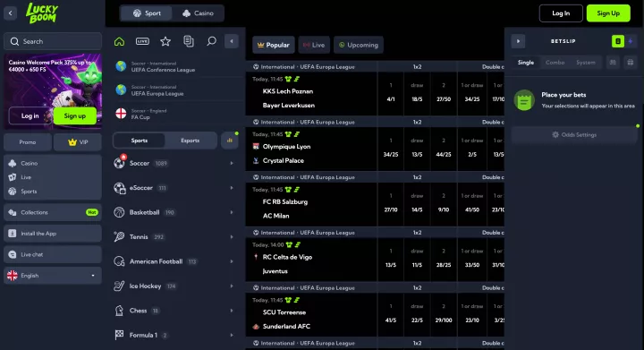Select the System betslip tab

[586, 63]
